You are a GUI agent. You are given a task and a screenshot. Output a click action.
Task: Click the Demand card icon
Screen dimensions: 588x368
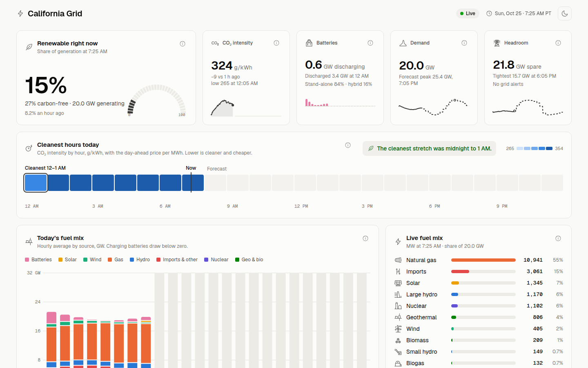pos(403,43)
